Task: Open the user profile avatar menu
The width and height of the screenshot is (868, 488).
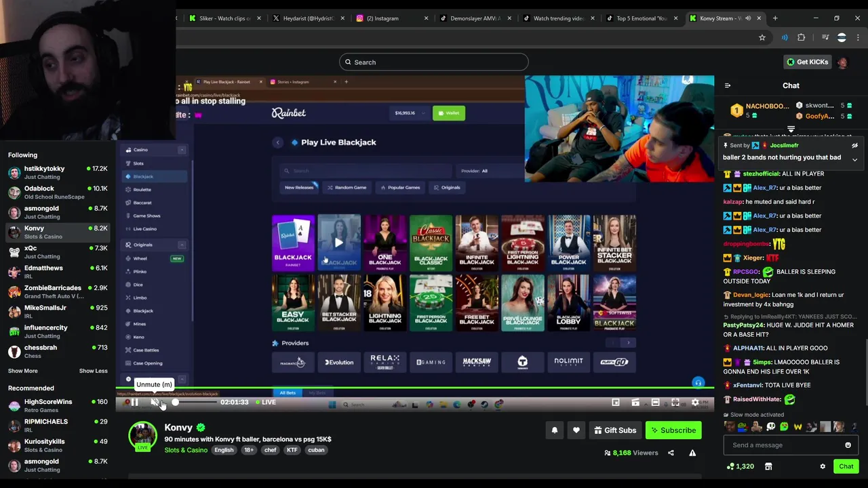Action: point(842,62)
